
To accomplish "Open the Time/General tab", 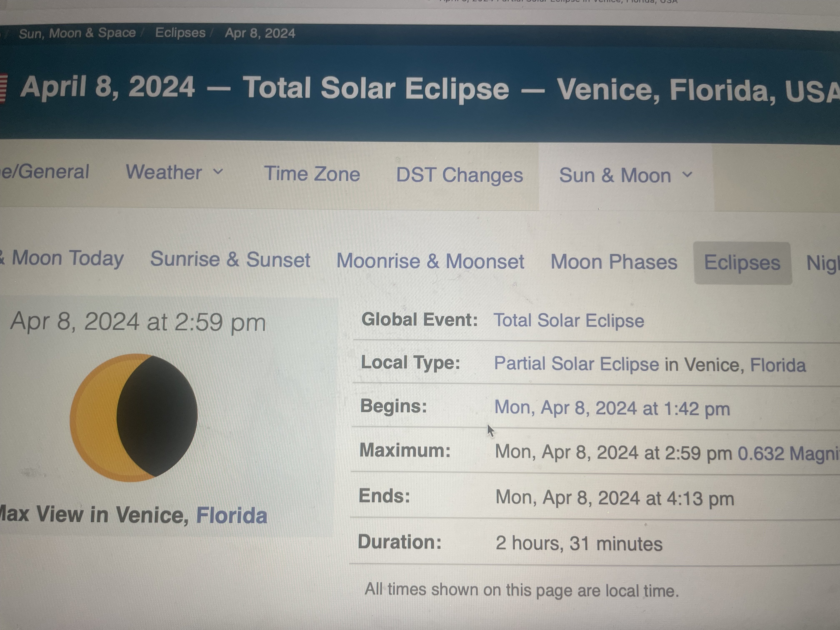I will pyautogui.click(x=45, y=172).
